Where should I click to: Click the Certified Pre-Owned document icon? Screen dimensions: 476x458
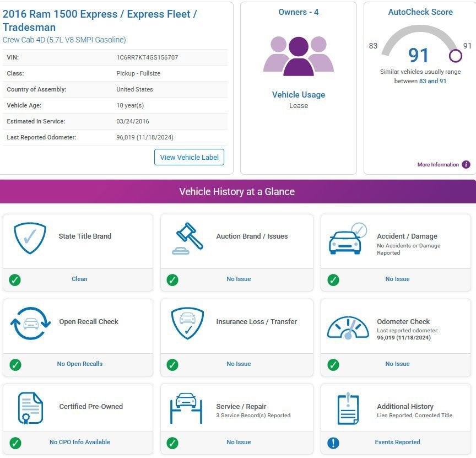point(30,408)
